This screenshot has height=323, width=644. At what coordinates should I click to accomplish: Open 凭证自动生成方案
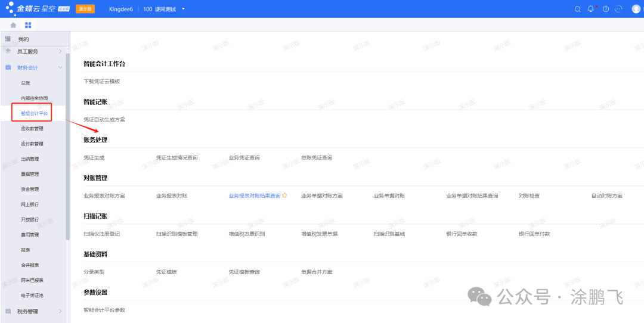click(104, 119)
